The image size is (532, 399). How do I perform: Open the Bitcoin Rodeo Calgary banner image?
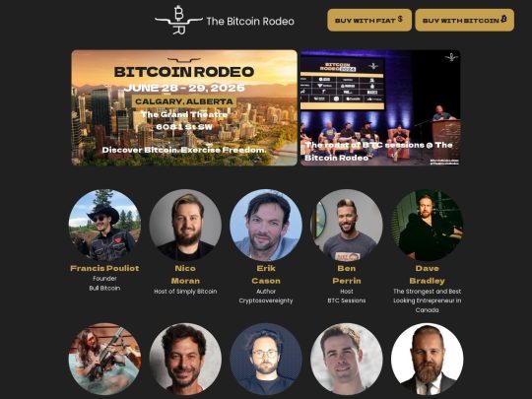point(184,108)
